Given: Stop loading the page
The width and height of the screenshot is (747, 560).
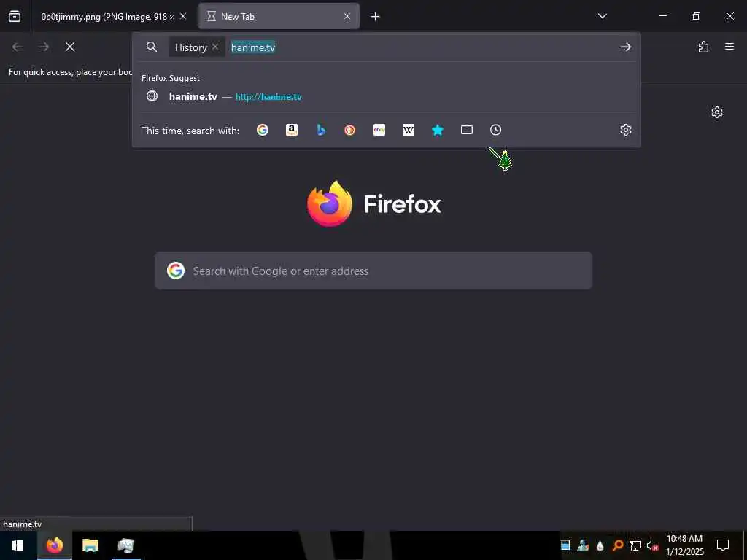Looking at the screenshot, I should coord(70,47).
